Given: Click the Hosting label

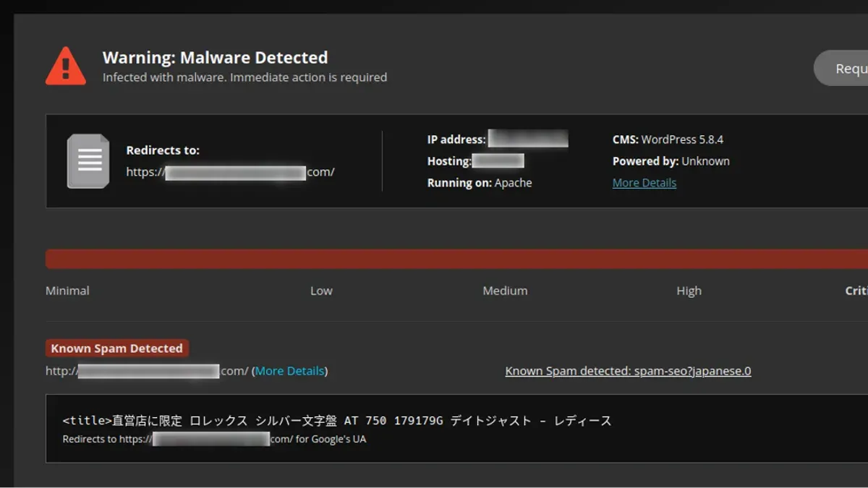Looking at the screenshot, I should [449, 161].
